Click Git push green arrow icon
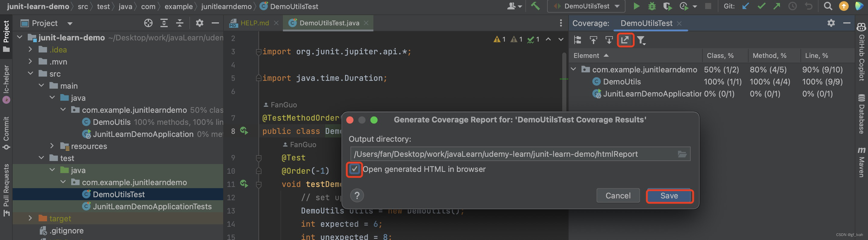 pyautogui.click(x=777, y=6)
